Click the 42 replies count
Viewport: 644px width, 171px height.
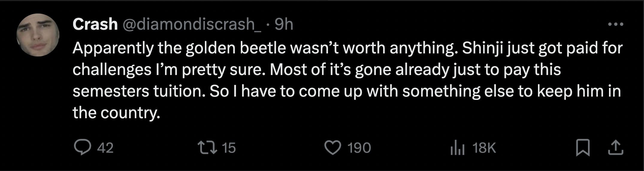(105, 148)
